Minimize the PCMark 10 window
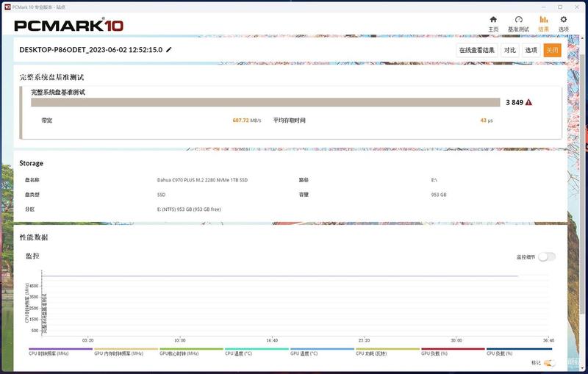The height and width of the screenshot is (374, 588). point(544,7)
